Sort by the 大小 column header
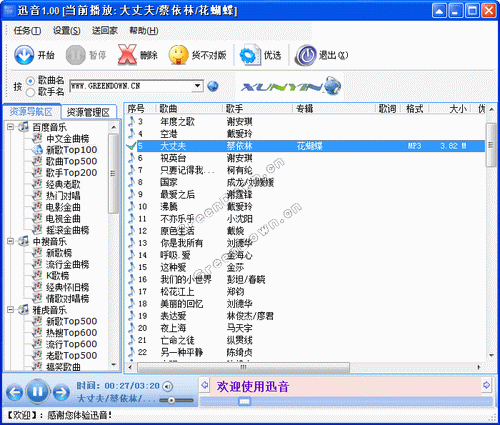 point(449,108)
